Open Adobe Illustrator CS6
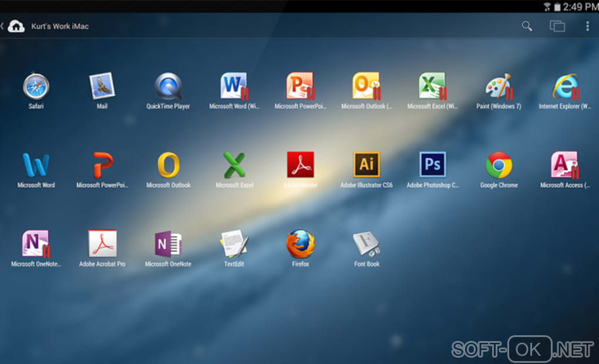This screenshot has height=364, width=599. click(366, 164)
